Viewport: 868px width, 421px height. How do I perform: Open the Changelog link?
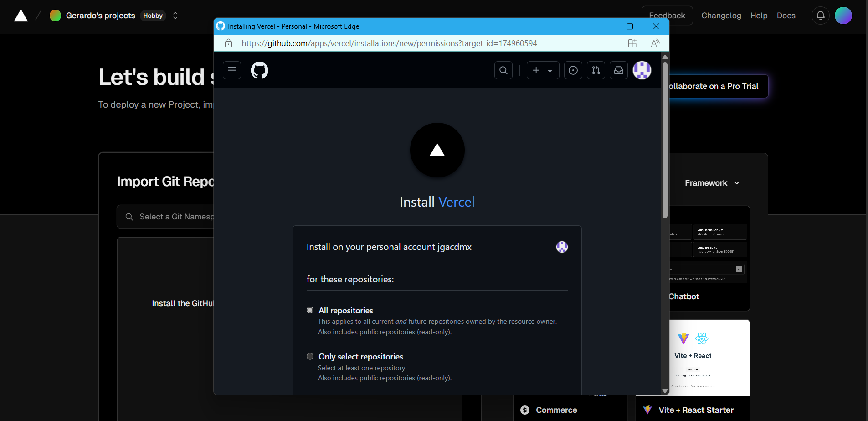pos(721,16)
